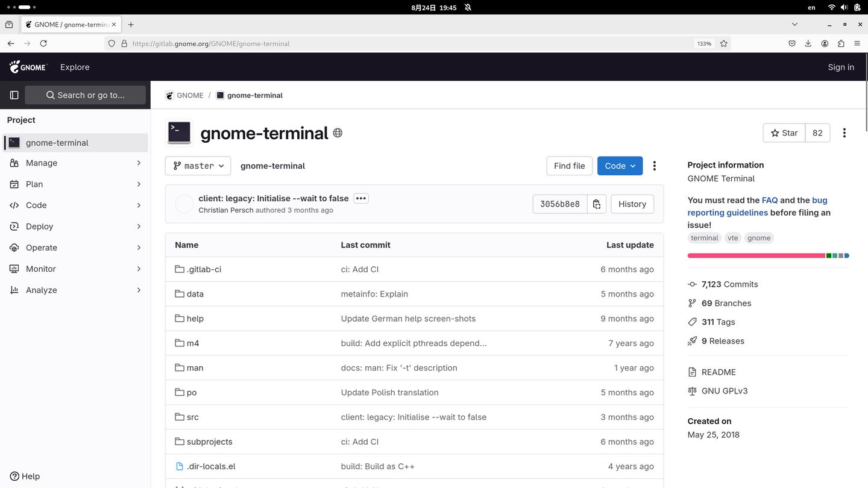Click the Find file button
This screenshot has height=488, width=868.
pyautogui.click(x=569, y=166)
